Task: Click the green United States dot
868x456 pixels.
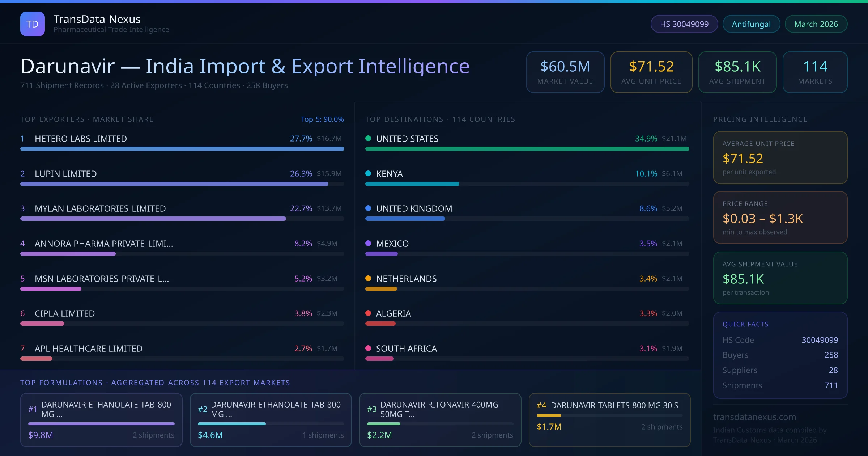Action: (368, 138)
